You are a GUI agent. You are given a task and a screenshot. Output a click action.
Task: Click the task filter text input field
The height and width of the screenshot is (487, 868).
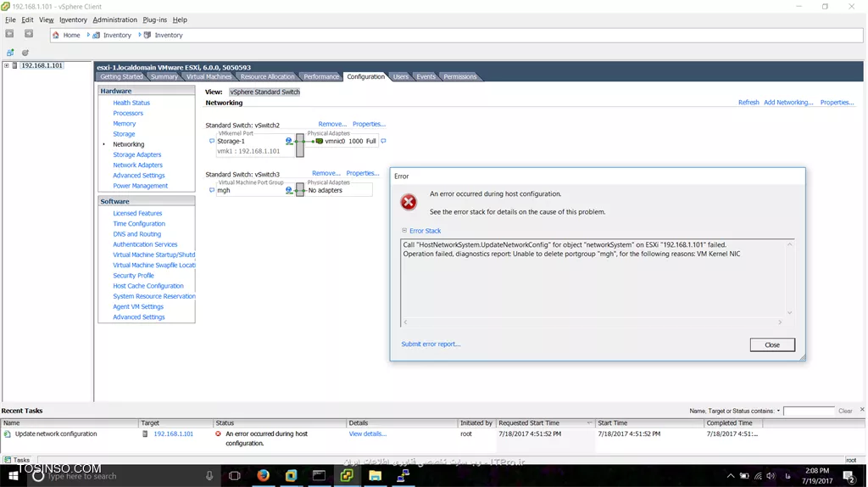pos(809,411)
